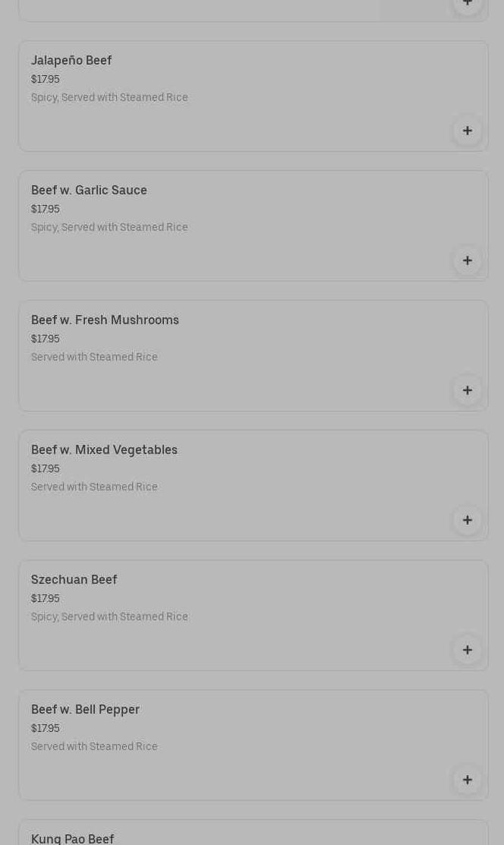Select Beef w. Fresh Mushrooms name
Image resolution: width=504 pixels, height=845 pixels.
tap(105, 320)
